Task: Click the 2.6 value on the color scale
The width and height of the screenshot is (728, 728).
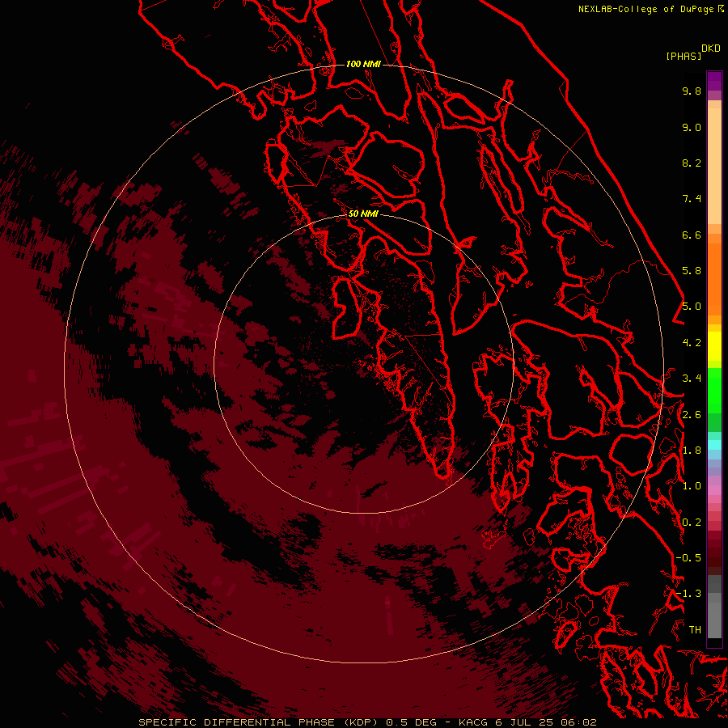Action: (692, 415)
